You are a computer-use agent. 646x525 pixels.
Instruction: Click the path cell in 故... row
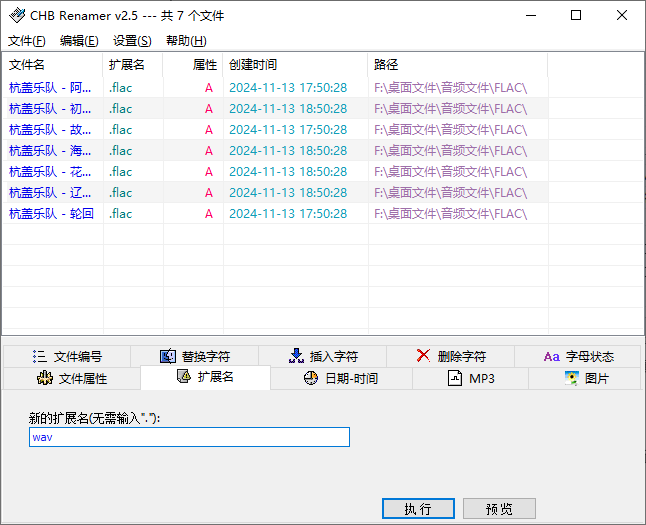pos(450,130)
